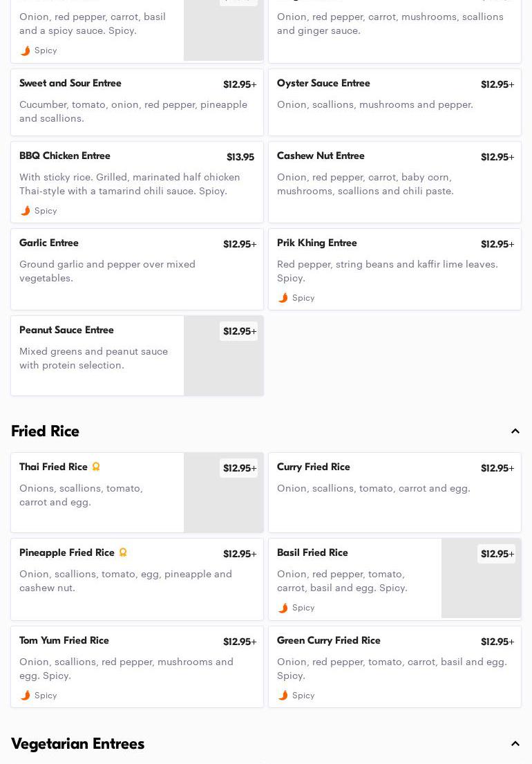Click the popular badge icon beside Thai Fried Rice
The width and height of the screenshot is (532, 764).
(96, 467)
